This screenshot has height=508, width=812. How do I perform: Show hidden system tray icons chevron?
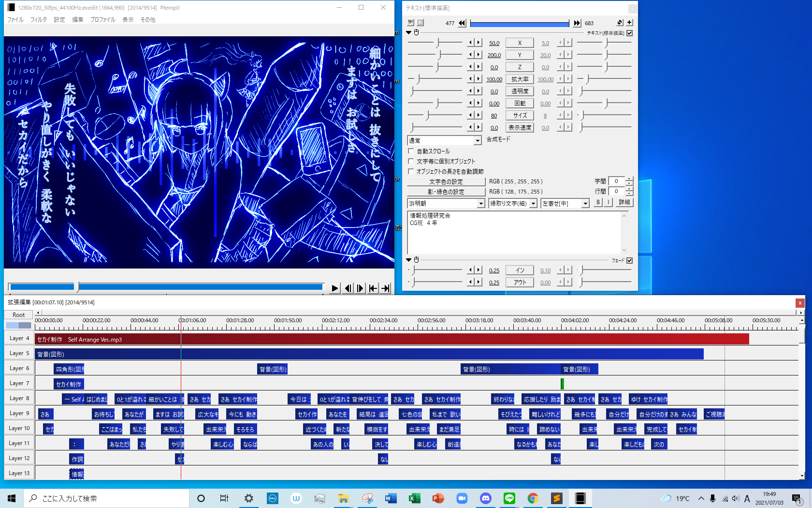701,498
